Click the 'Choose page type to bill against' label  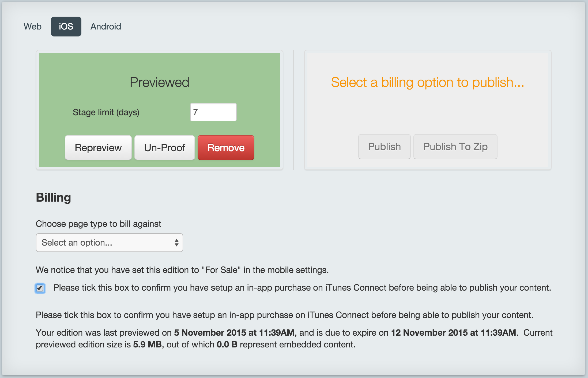coord(99,224)
